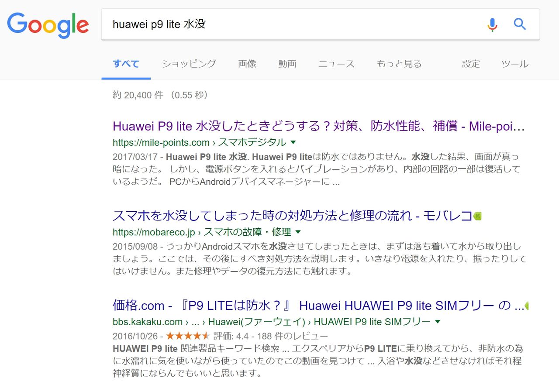This screenshot has width=559, height=392.
Task: Click the green badge icon beside モバレコ title
Action: [x=477, y=216]
